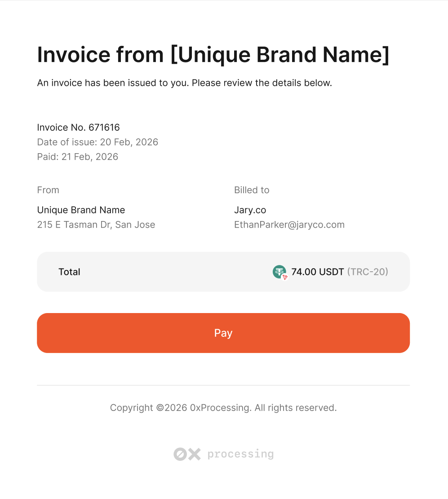Click the 74.00 USDT amount
The height and width of the screenshot is (499, 448).
[317, 272]
